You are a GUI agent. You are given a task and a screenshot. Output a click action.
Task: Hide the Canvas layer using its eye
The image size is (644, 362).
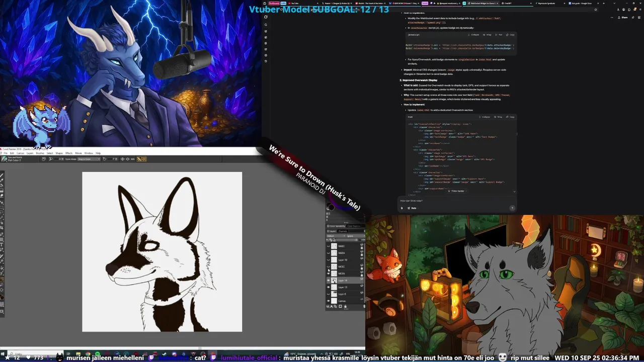click(x=329, y=301)
